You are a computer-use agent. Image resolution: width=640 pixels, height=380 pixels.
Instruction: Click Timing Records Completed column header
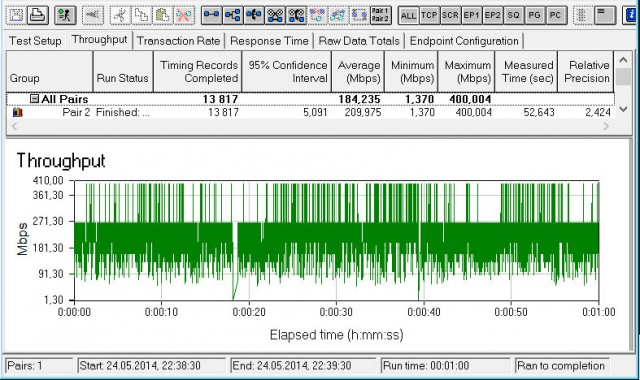[198, 71]
